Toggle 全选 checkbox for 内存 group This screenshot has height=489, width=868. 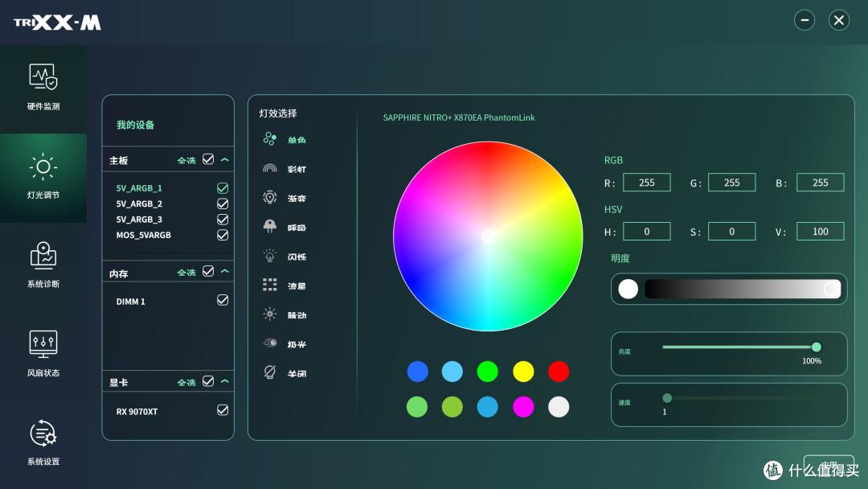coord(208,271)
